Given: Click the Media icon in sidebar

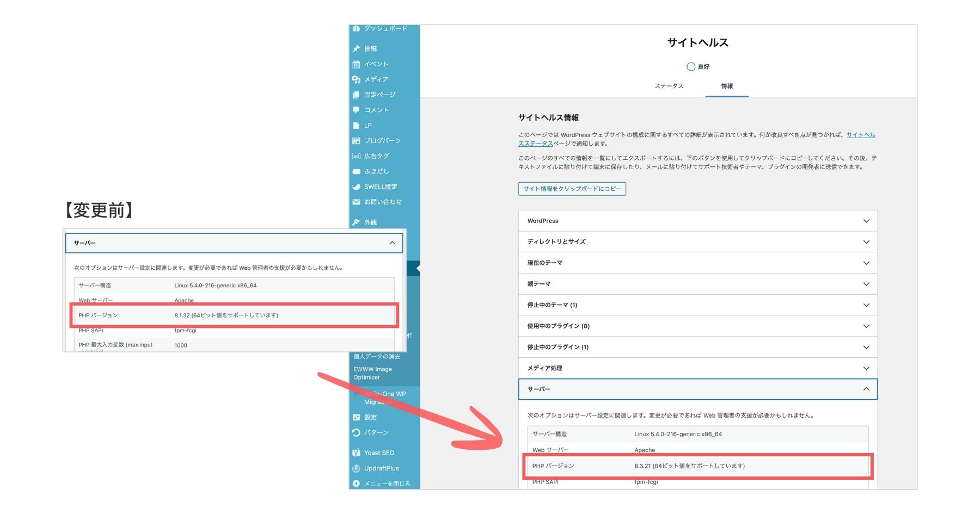Looking at the screenshot, I should click(x=356, y=79).
